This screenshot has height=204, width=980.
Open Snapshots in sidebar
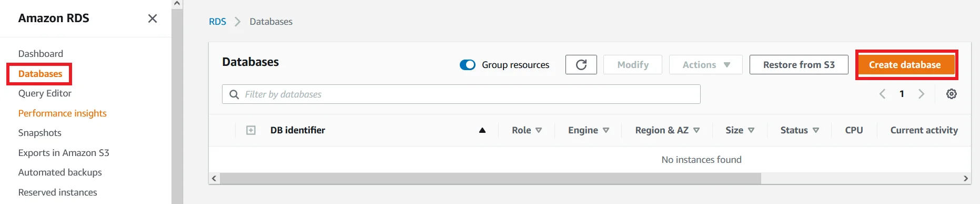[x=39, y=133]
